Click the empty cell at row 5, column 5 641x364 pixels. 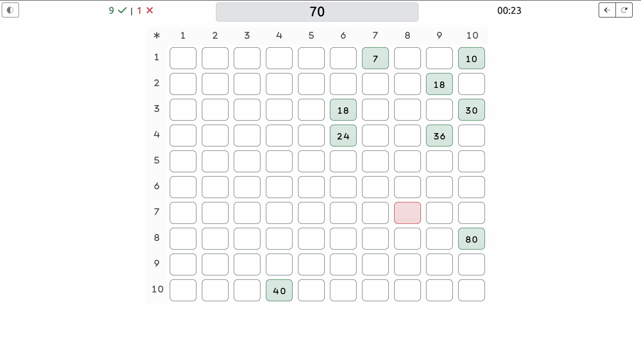[311, 161]
